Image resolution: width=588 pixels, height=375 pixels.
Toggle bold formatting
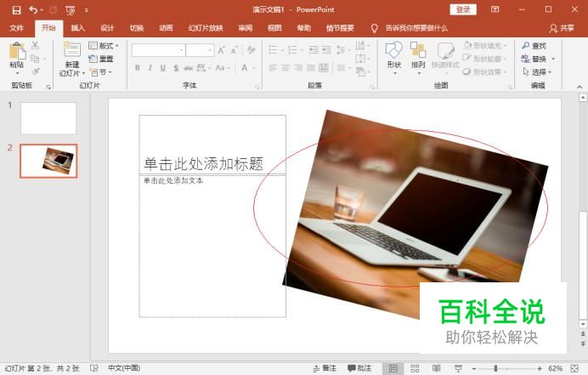pos(138,68)
